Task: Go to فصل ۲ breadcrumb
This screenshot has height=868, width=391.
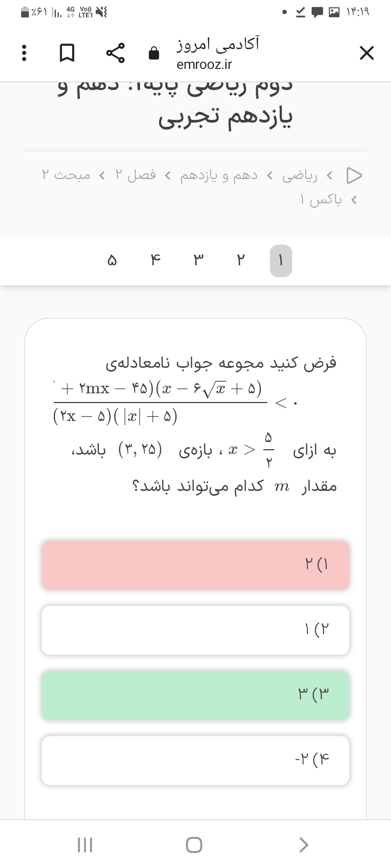Action: click(x=135, y=175)
